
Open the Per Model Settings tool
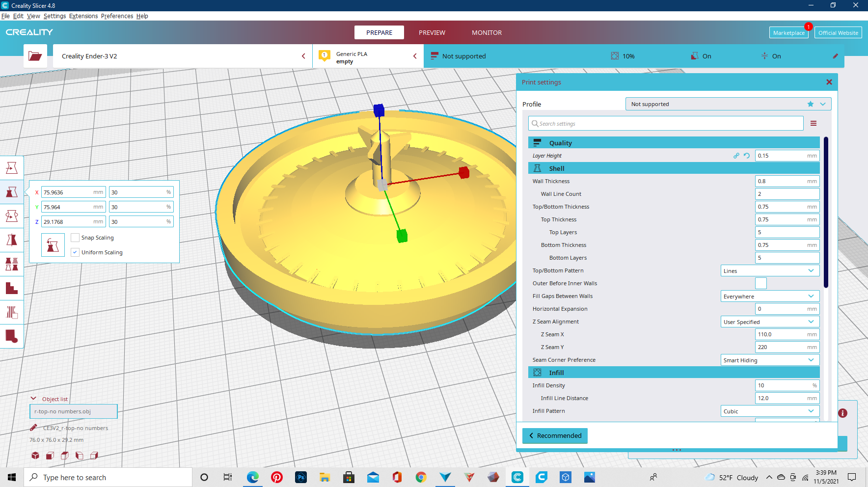click(x=12, y=264)
